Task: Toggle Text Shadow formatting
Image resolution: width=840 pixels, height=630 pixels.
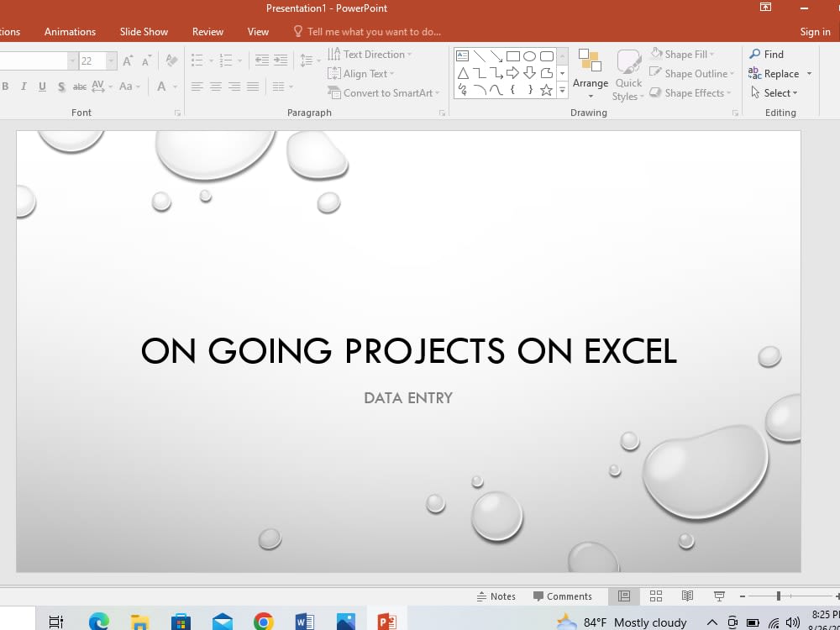Action: tap(61, 87)
